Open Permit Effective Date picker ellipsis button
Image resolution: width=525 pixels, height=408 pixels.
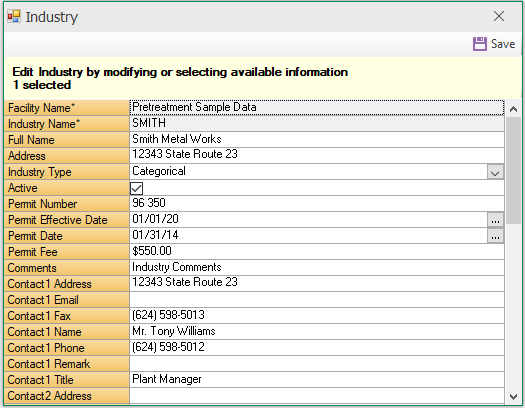[495, 220]
